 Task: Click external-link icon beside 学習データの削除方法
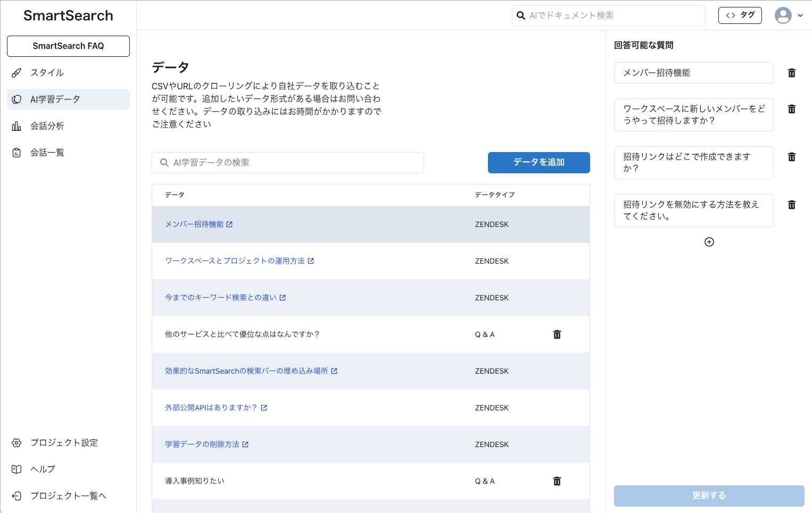245,444
